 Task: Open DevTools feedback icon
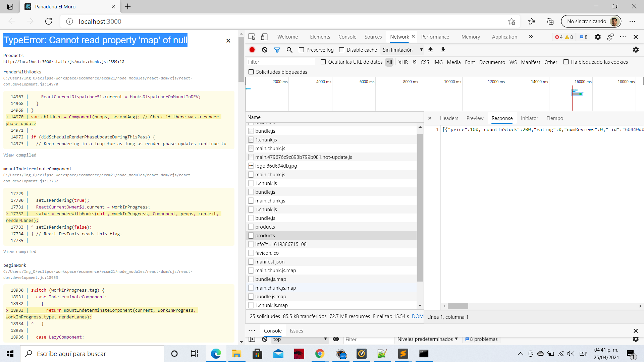610,37
